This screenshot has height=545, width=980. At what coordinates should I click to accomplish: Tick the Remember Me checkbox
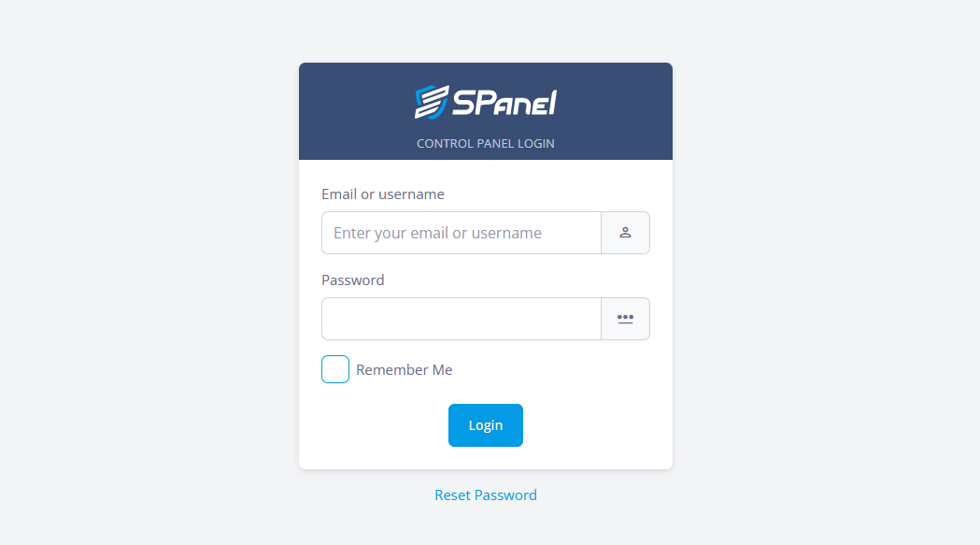335,369
